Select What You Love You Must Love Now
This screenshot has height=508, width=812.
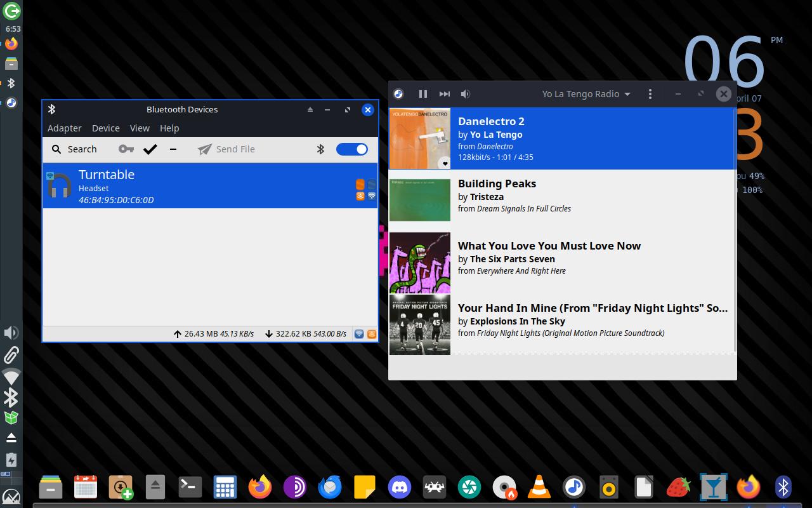point(549,246)
